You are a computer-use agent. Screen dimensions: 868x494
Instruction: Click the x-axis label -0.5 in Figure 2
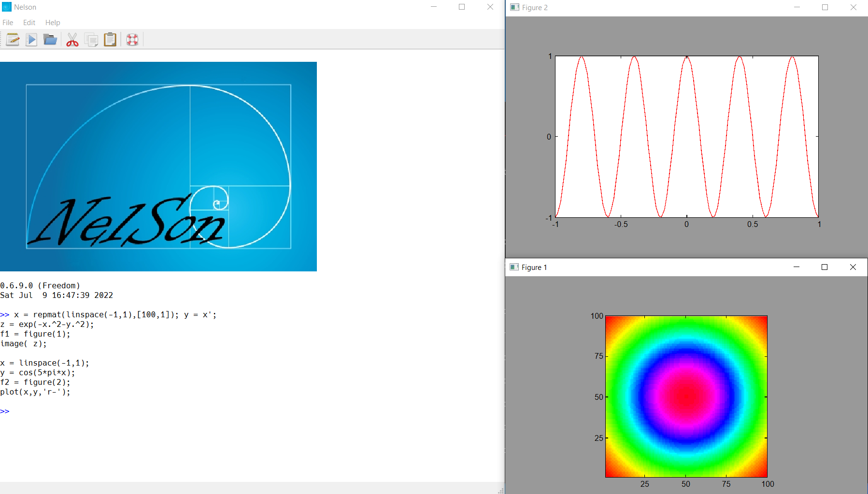tap(621, 225)
